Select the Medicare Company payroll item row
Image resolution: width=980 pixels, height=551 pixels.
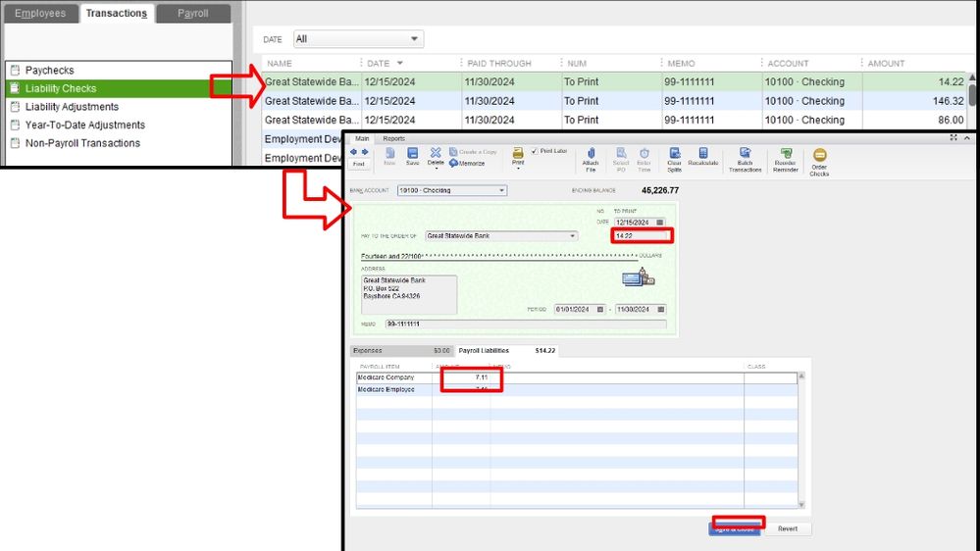click(x=576, y=377)
